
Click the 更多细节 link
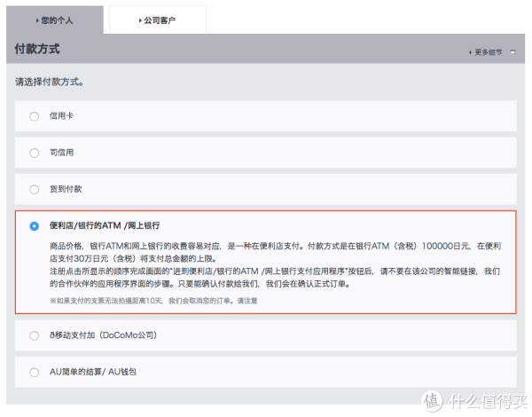(x=489, y=52)
